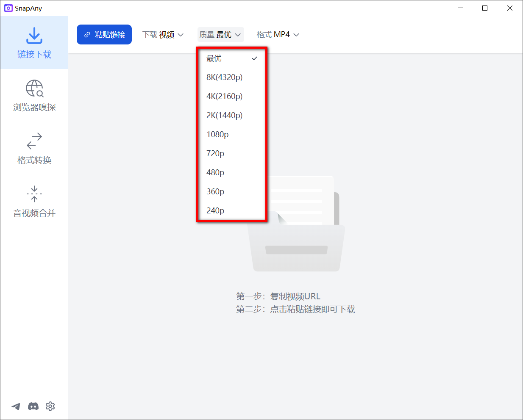Collapse the 质量 最优 dropdown
Screen dimensions: 523x420
point(220,34)
